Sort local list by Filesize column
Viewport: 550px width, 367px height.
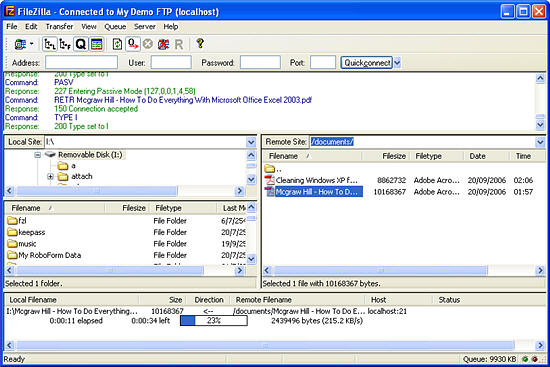click(128, 208)
